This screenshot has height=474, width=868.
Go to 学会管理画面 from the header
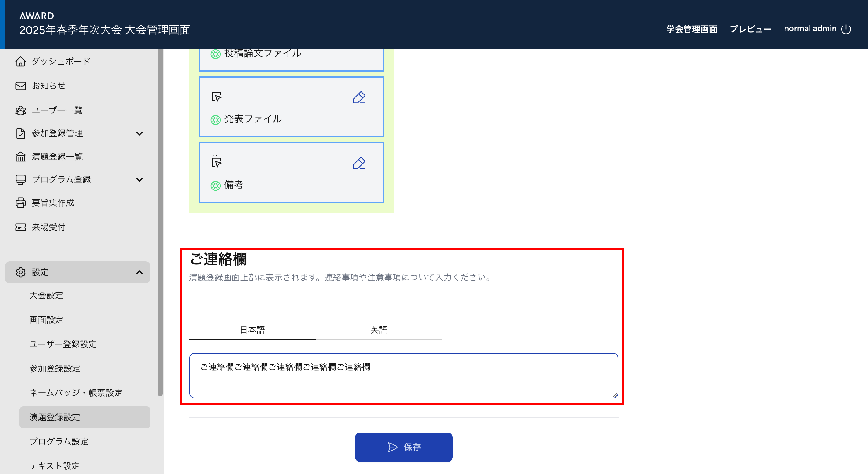[x=691, y=29]
